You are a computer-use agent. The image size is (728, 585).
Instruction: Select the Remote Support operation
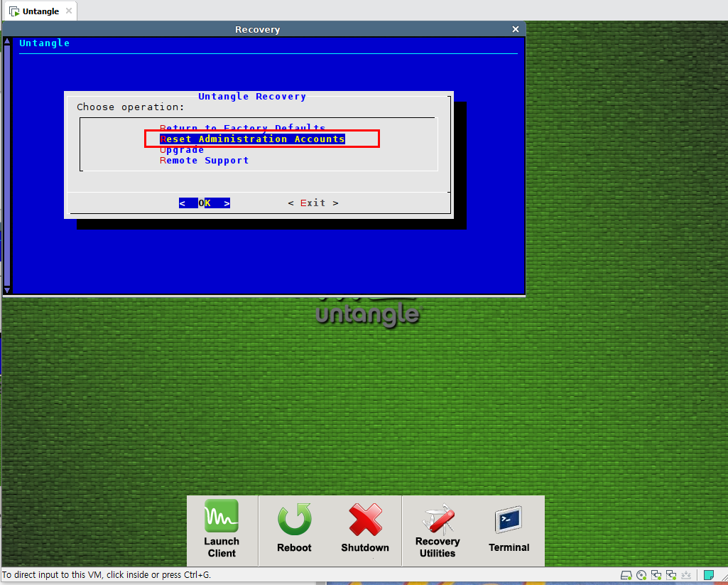[205, 161]
